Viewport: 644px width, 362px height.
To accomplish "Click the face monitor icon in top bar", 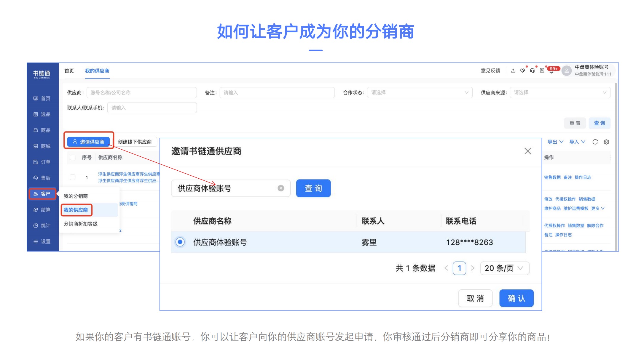I will (542, 71).
